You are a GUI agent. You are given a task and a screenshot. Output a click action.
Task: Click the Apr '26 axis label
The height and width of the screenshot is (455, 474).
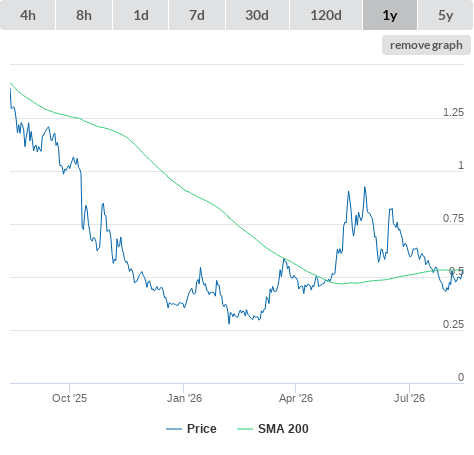296,398
